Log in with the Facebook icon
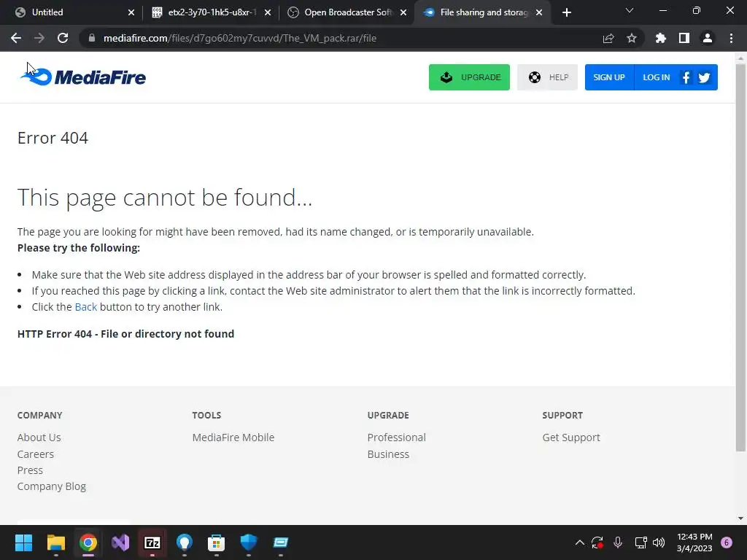This screenshot has height=560, width=747. [686, 77]
